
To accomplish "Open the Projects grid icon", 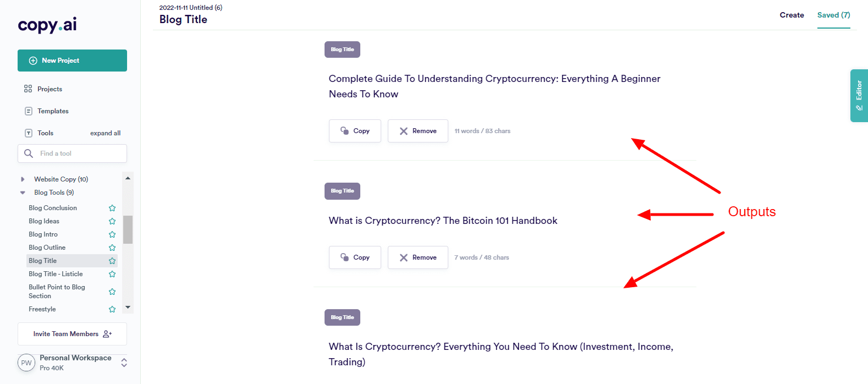I will tap(28, 89).
